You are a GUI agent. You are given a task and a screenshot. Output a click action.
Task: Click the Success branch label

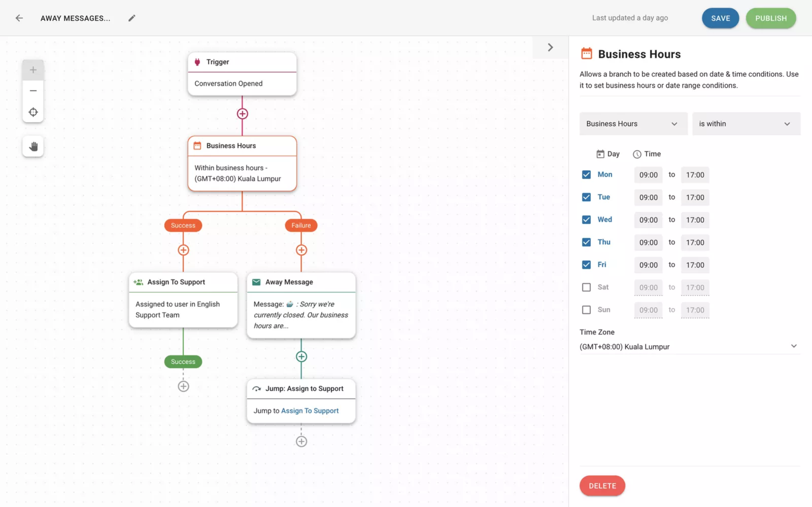(182, 225)
